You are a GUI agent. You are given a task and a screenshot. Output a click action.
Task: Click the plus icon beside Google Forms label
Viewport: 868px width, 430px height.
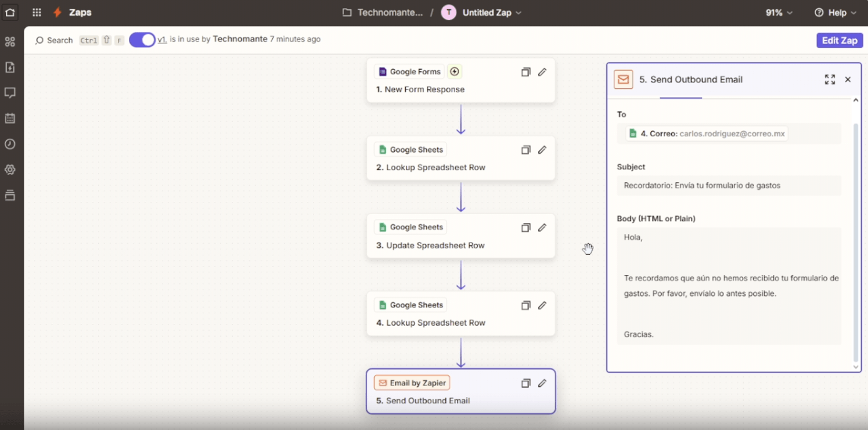[x=455, y=71]
